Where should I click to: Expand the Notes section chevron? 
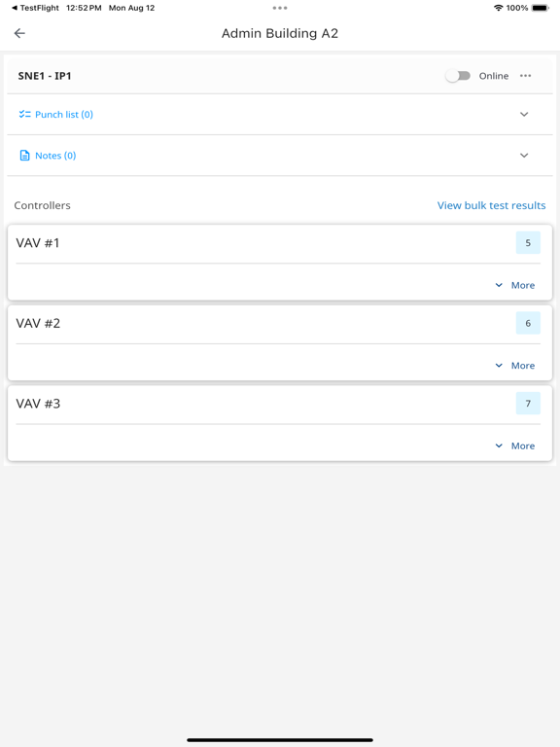click(x=524, y=156)
